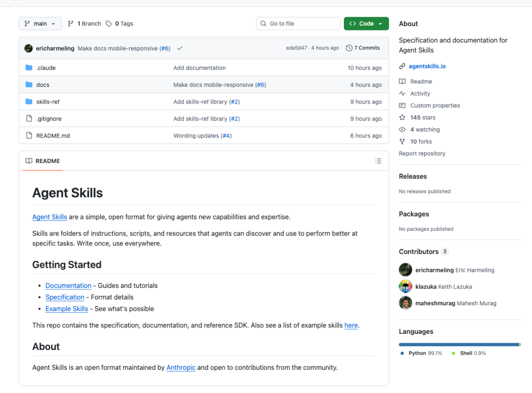Image resolution: width=532 pixels, height=393 pixels.
Task: Click the README outline list icon
Action: pos(378,161)
